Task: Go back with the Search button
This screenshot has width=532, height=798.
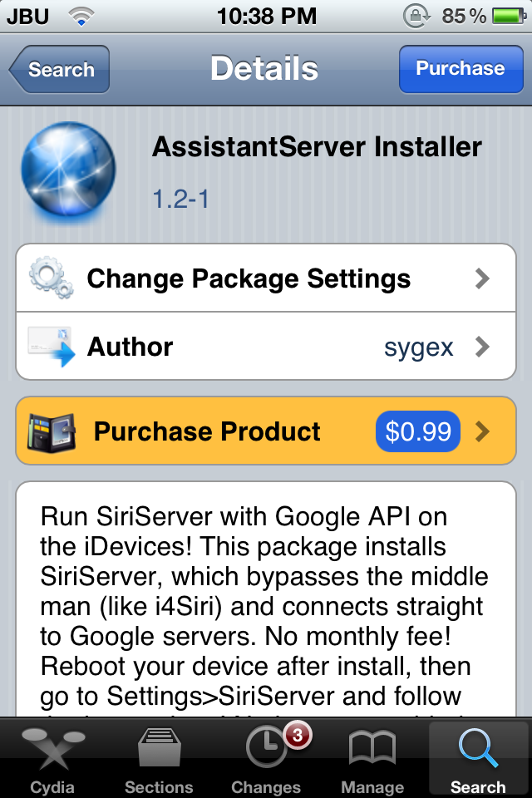Action: (59, 69)
